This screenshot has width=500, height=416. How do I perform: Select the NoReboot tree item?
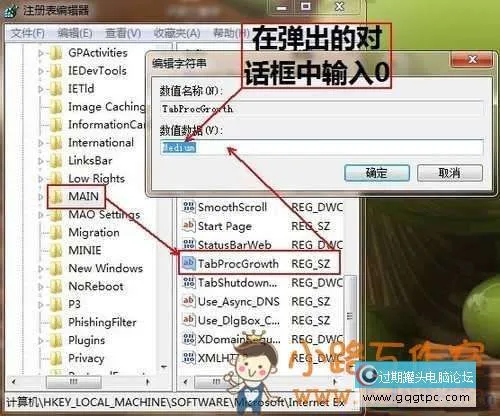click(x=96, y=287)
